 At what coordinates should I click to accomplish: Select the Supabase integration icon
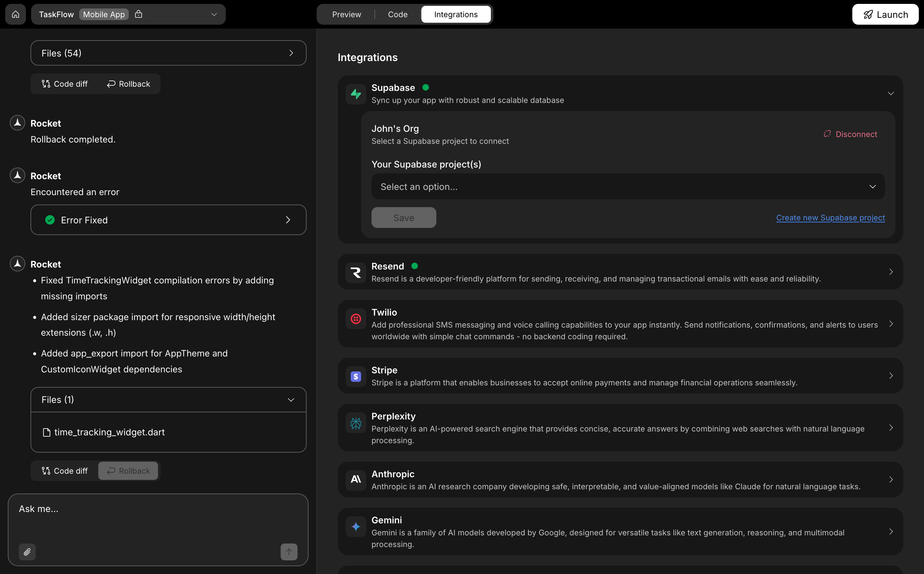(x=355, y=94)
